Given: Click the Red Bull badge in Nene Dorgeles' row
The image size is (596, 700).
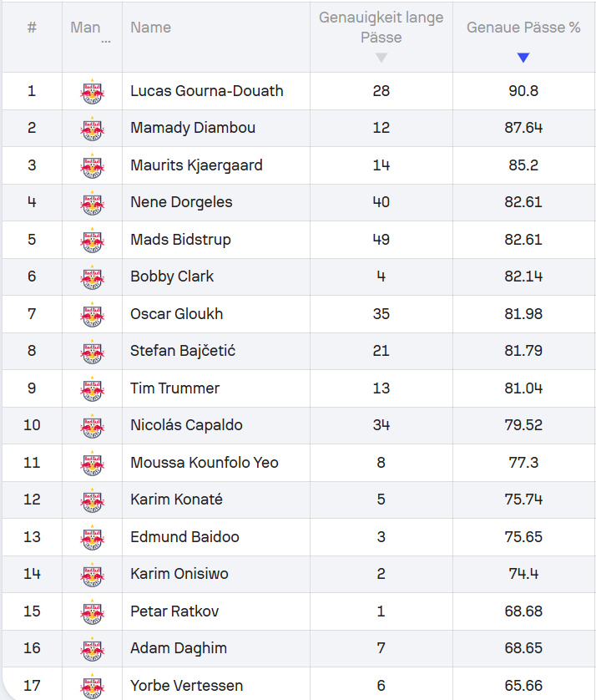Looking at the screenshot, I should tap(92, 203).
